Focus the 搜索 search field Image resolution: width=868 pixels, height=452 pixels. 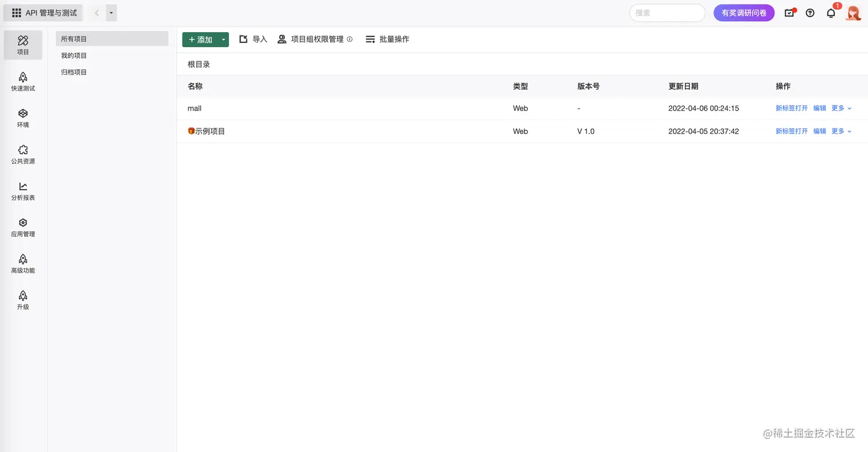point(667,13)
